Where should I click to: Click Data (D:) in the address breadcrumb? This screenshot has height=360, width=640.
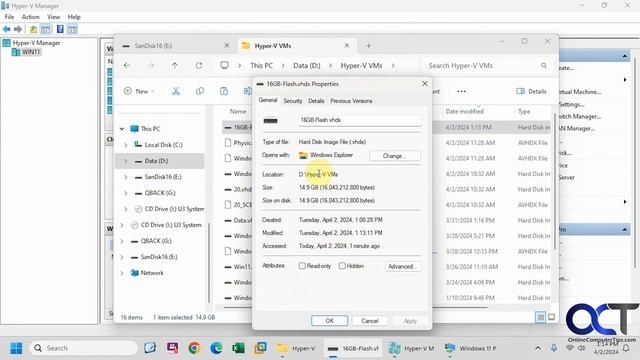click(x=307, y=65)
